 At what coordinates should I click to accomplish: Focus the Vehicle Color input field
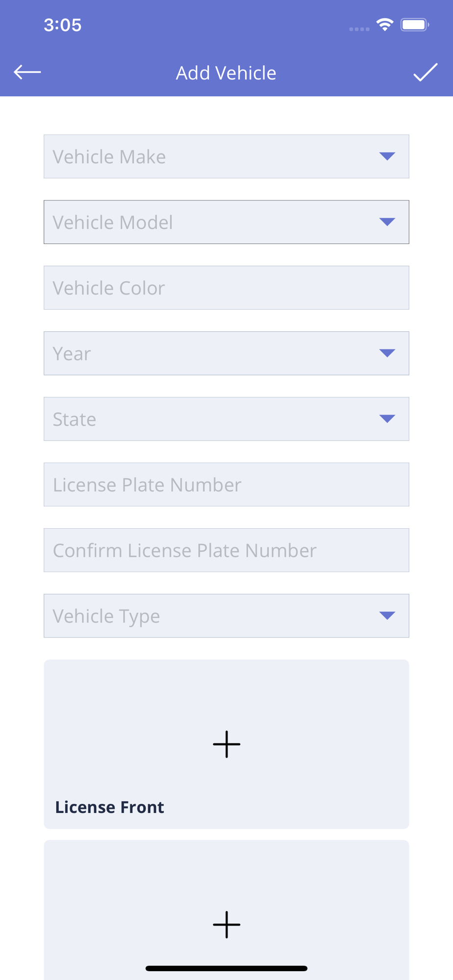[x=226, y=288]
